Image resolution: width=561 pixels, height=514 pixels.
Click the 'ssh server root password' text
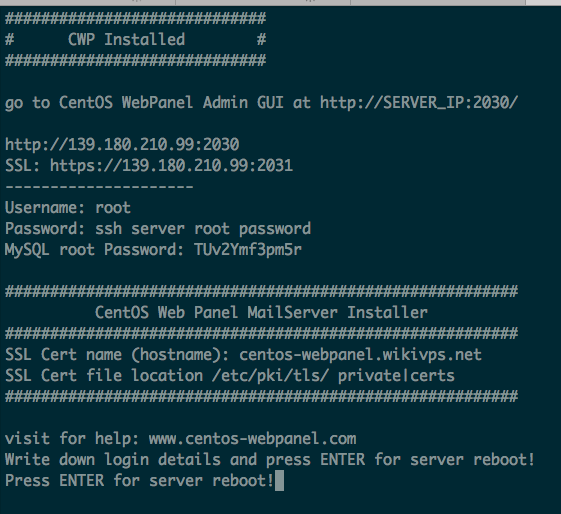[x=203, y=229]
